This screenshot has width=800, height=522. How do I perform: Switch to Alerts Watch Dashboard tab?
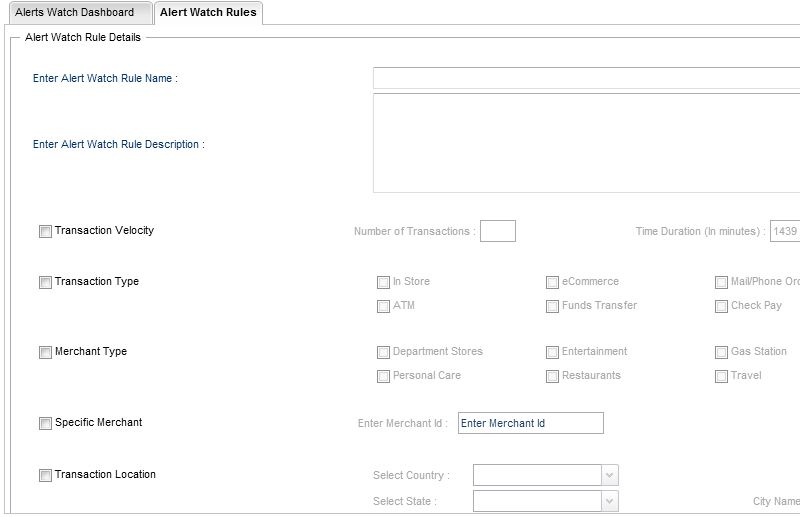[x=75, y=13]
